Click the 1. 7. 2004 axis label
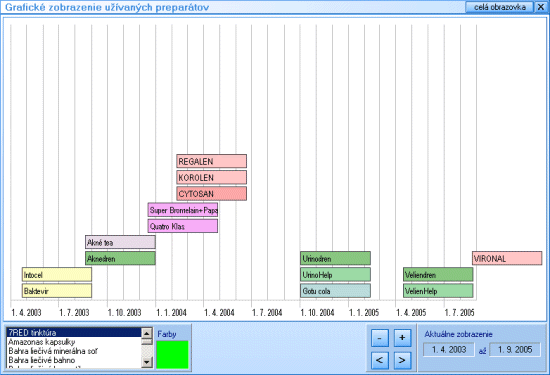This screenshot has height=375, width=550. 267,313
